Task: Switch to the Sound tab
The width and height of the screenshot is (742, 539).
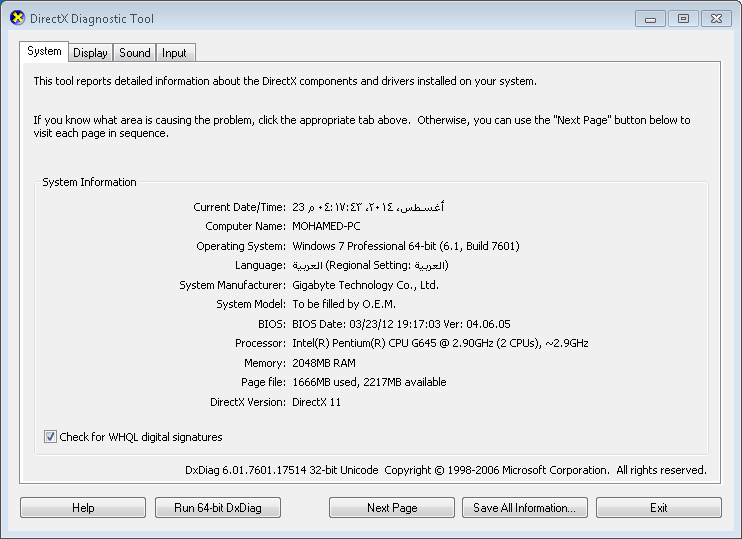Action: click(134, 53)
